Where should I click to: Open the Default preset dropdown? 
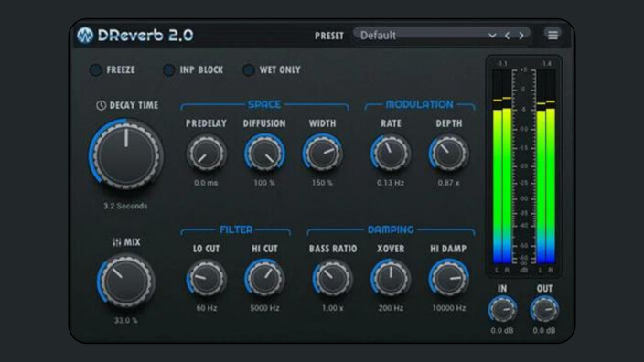pos(442,36)
